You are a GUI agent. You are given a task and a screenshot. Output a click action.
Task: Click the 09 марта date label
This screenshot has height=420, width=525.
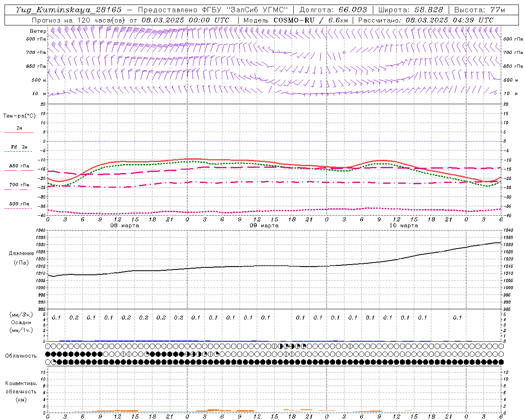tap(264, 226)
